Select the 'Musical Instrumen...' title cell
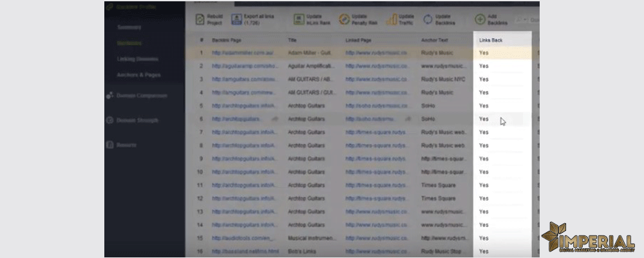 coord(312,238)
